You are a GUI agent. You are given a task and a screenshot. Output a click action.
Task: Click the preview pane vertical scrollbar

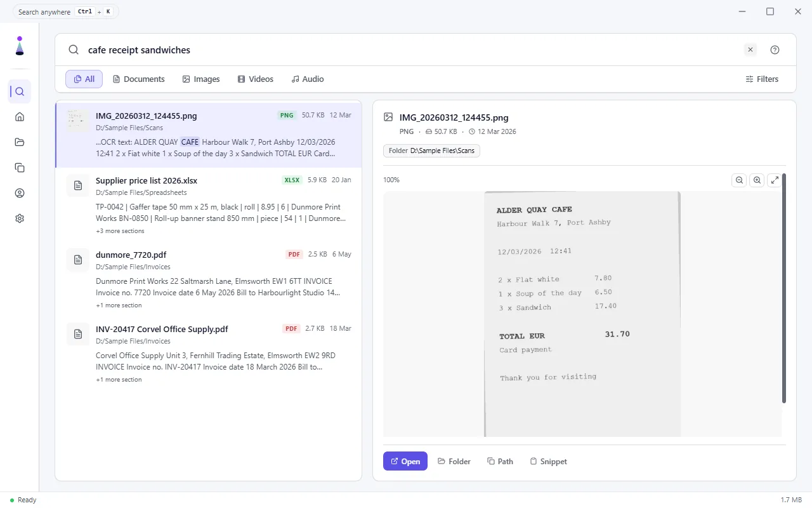[x=784, y=289]
